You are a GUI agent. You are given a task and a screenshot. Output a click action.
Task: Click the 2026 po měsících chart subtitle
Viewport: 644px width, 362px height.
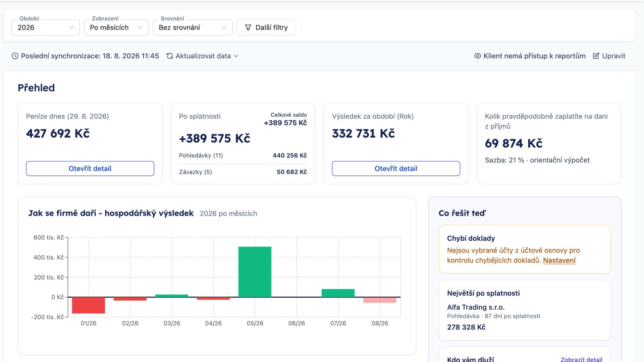228,214
